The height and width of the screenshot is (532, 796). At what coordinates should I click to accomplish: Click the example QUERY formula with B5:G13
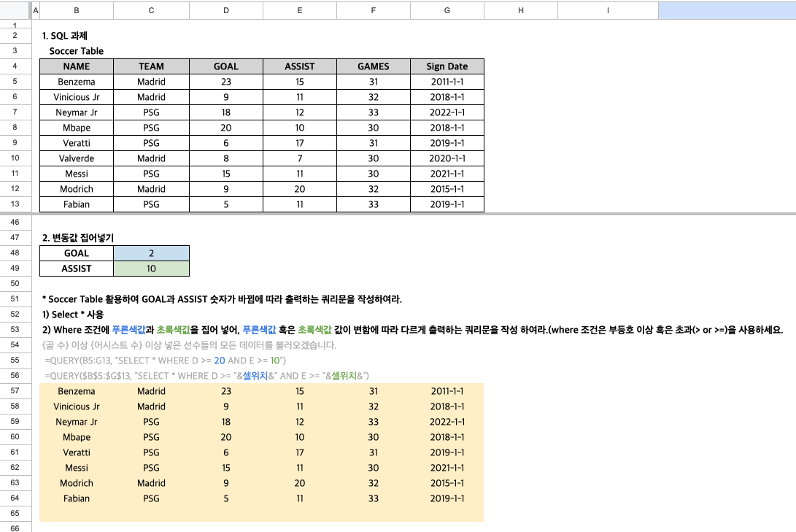click(166, 361)
